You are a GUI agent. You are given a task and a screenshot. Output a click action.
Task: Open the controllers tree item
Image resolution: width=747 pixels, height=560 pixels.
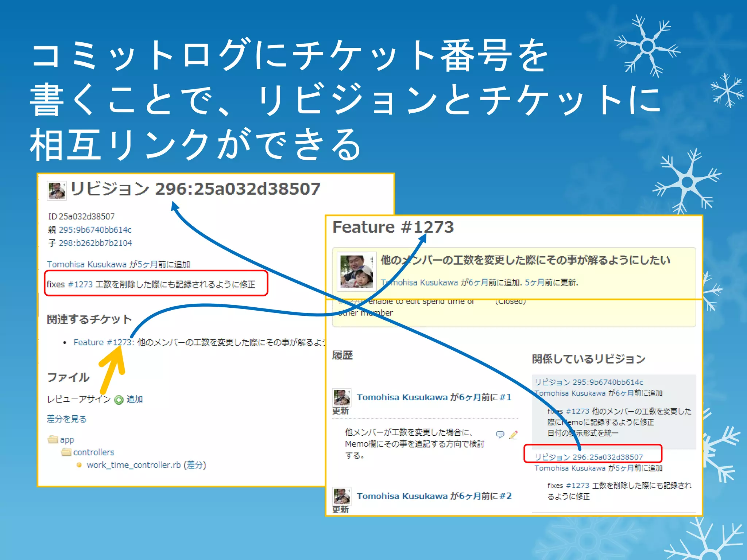pyautogui.click(x=94, y=452)
